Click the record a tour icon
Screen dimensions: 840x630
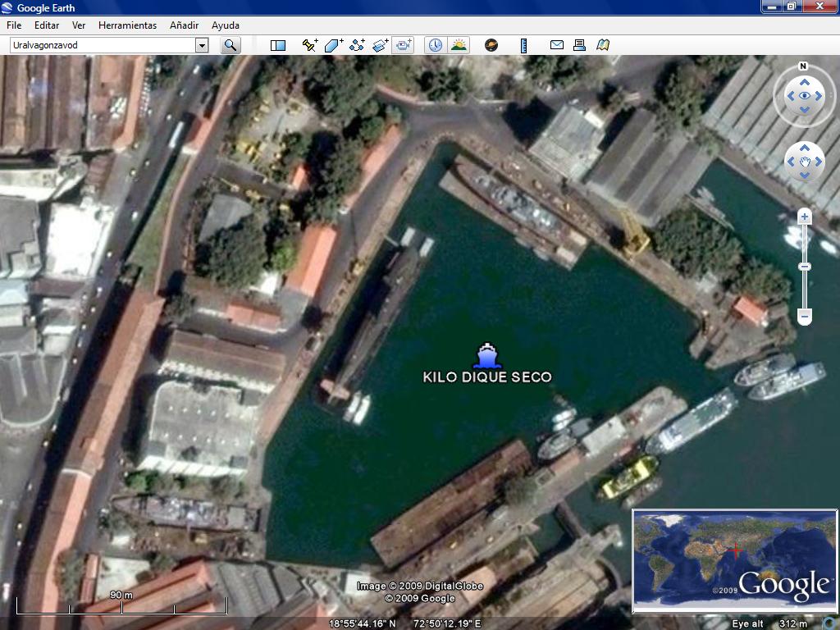[403, 45]
